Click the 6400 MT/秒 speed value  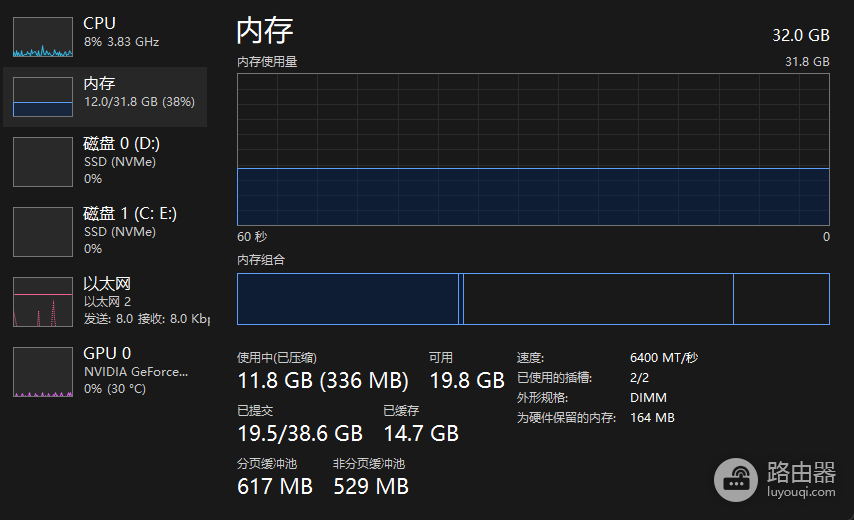click(x=664, y=358)
